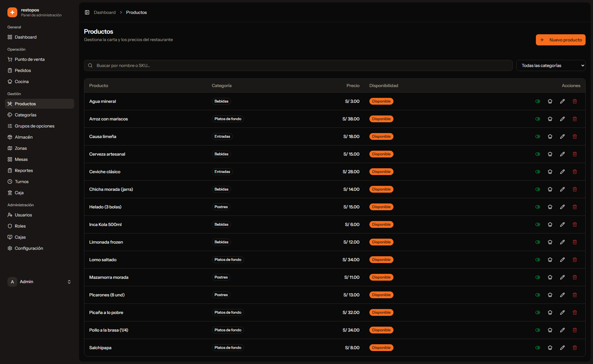Click Postres tag on Picarones row
Image resolution: width=593 pixels, height=364 pixels.
click(221, 295)
